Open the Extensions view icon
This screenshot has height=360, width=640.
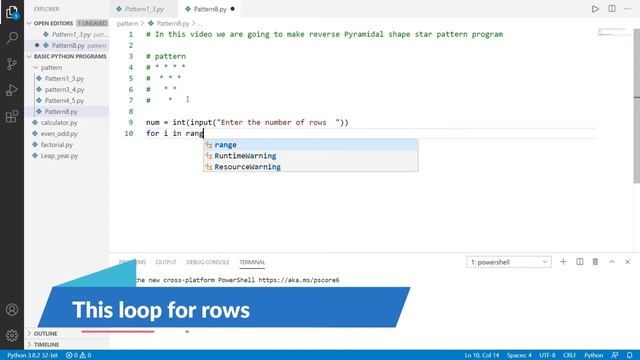coord(12,116)
